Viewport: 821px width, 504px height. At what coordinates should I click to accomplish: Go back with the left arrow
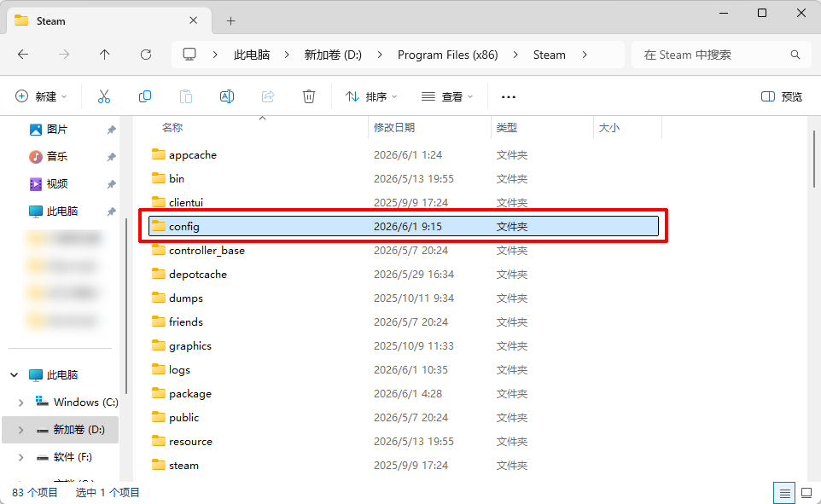point(23,55)
